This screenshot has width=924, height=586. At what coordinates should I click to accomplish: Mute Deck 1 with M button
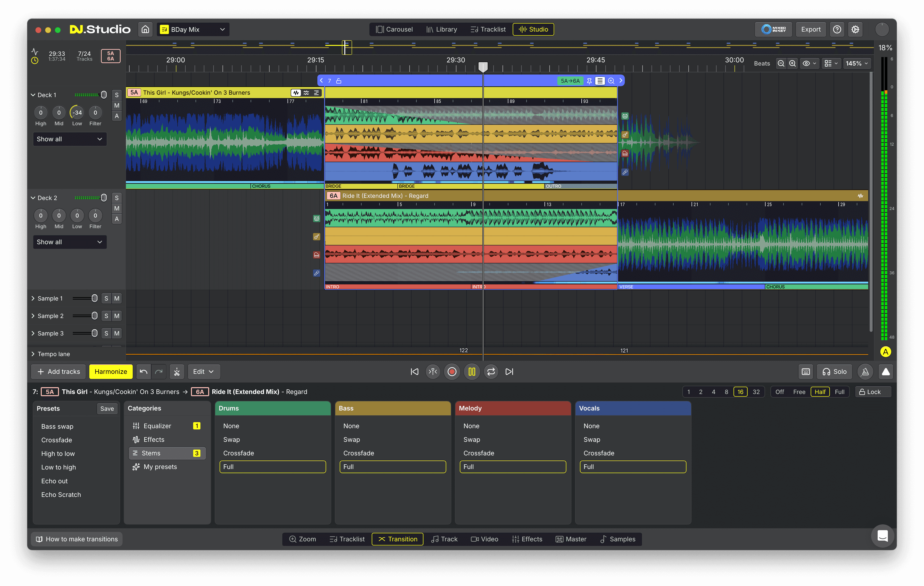coord(117,105)
